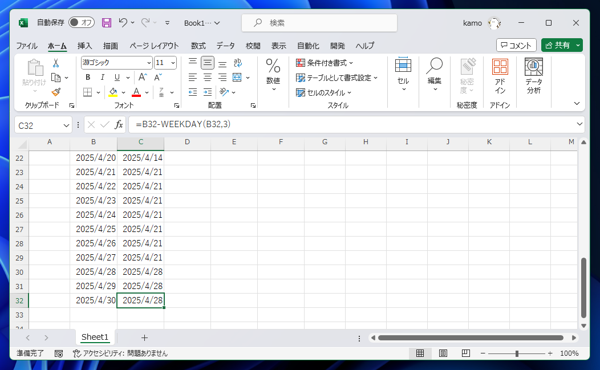Click the vertical scrollbar thumb

click(583, 288)
